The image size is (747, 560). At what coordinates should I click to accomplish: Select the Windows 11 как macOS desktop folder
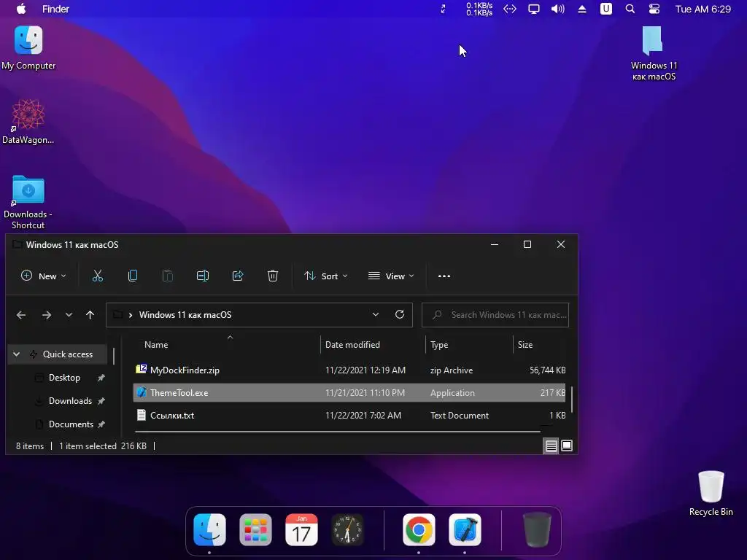coord(654,53)
